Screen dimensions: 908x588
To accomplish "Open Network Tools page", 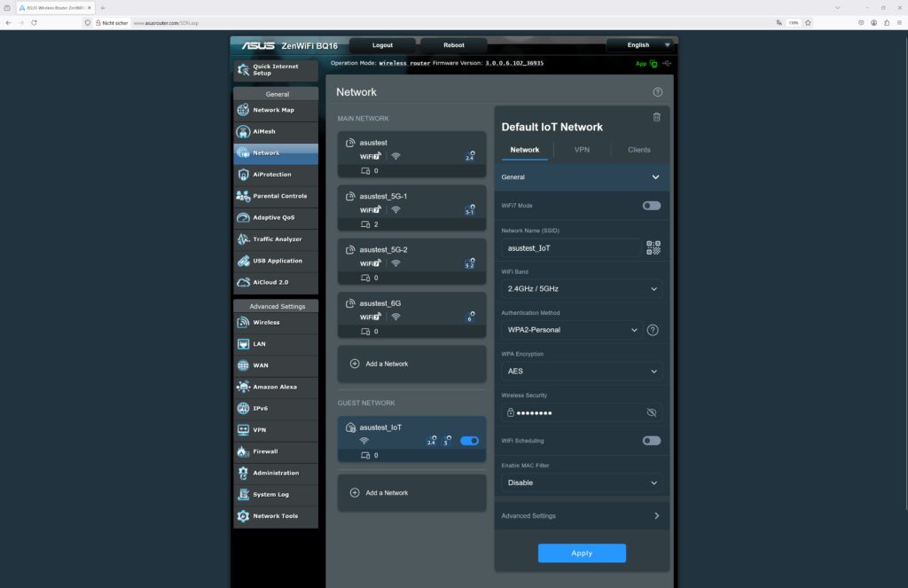I will point(276,516).
